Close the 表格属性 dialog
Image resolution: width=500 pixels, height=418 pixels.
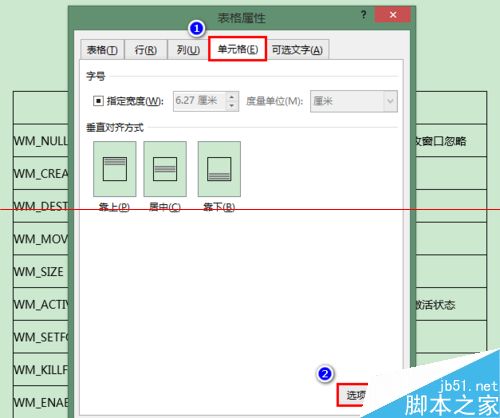[393, 15]
